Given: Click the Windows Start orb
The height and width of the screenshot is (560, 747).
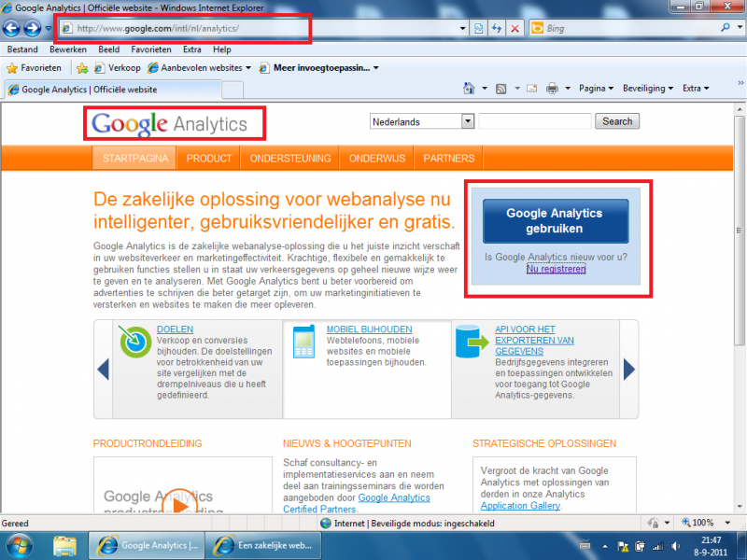Looking at the screenshot, I should [x=21, y=545].
